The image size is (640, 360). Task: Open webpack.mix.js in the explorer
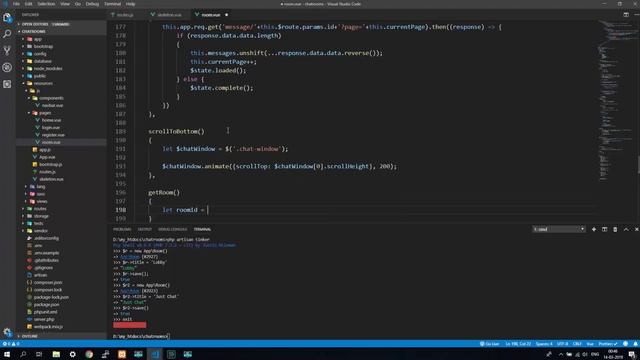(61, 327)
